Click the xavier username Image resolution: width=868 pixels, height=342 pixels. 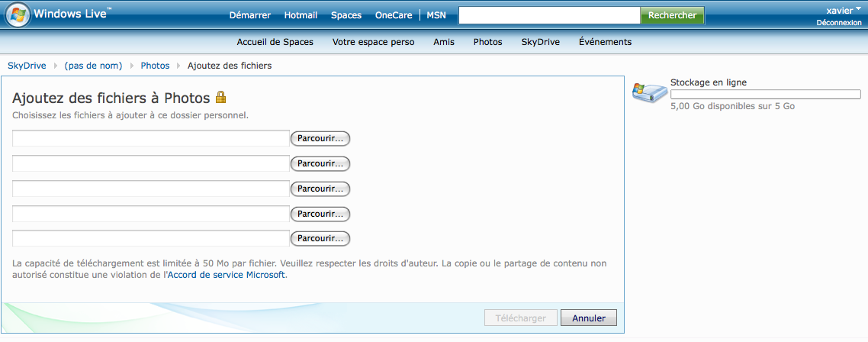(x=839, y=10)
